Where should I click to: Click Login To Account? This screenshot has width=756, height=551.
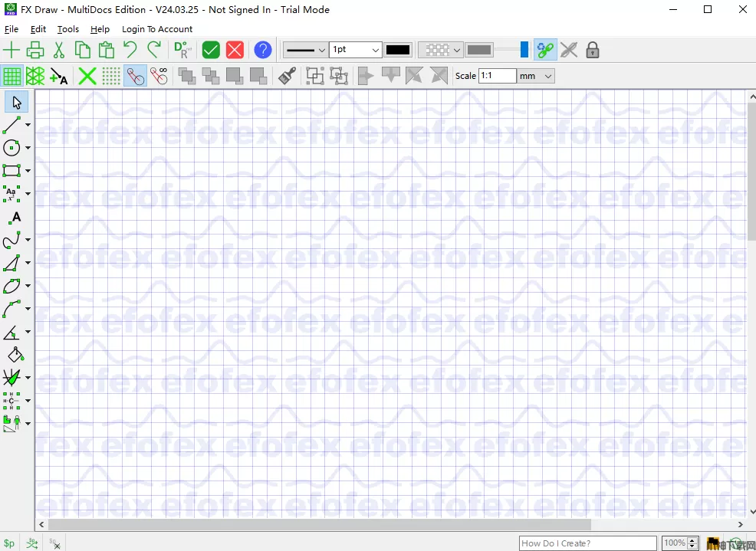click(x=157, y=29)
